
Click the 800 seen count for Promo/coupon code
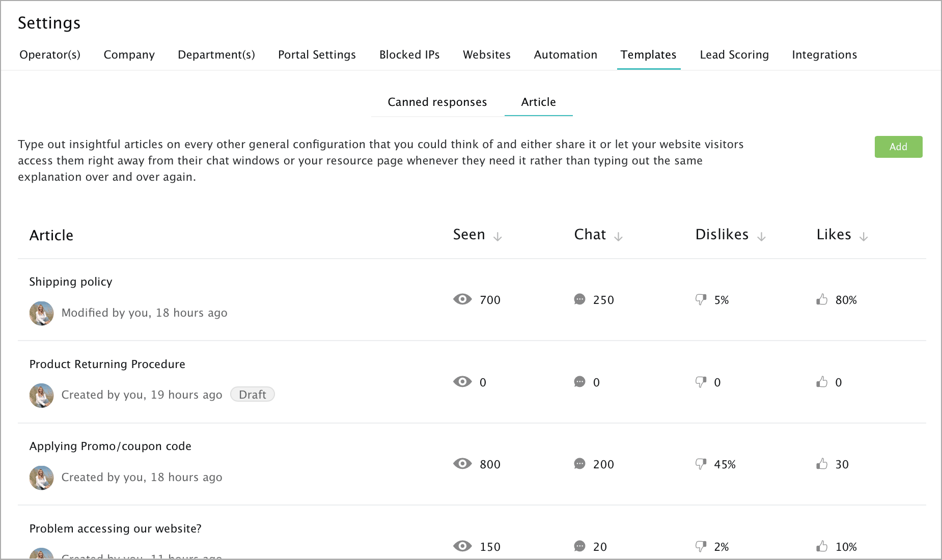[490, 464]
